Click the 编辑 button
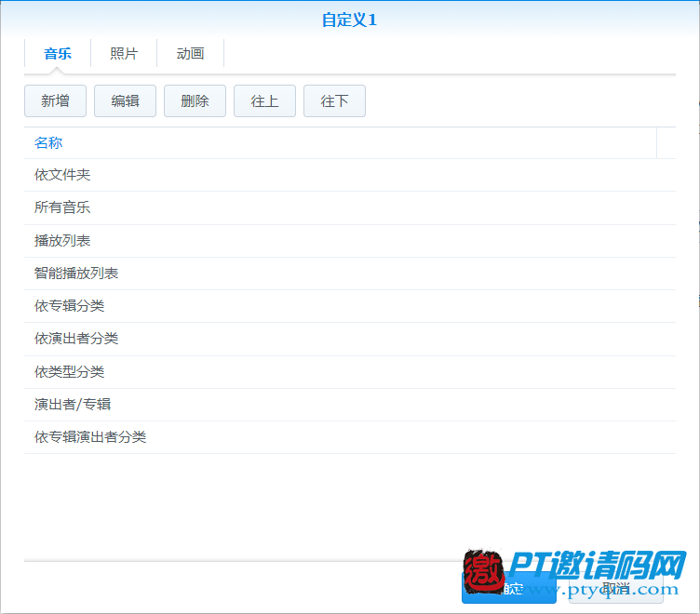700x614 pixels. pyautogui.click(x=125, y=100)
